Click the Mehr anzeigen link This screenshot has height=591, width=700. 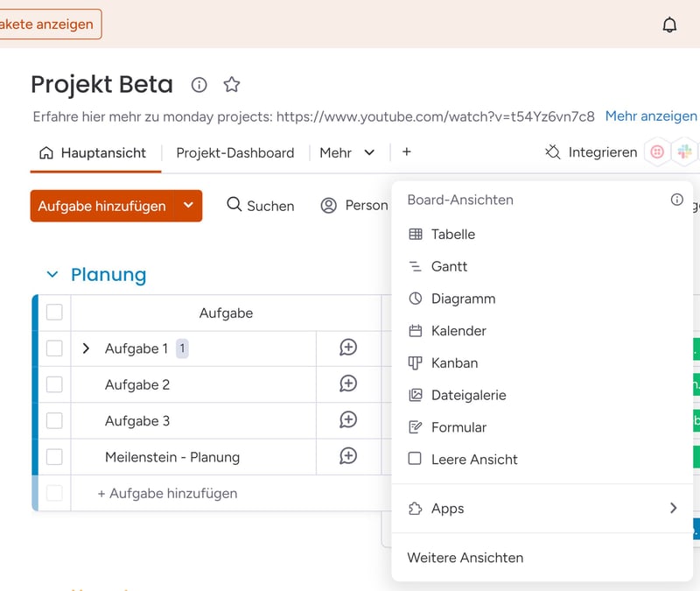650,116
